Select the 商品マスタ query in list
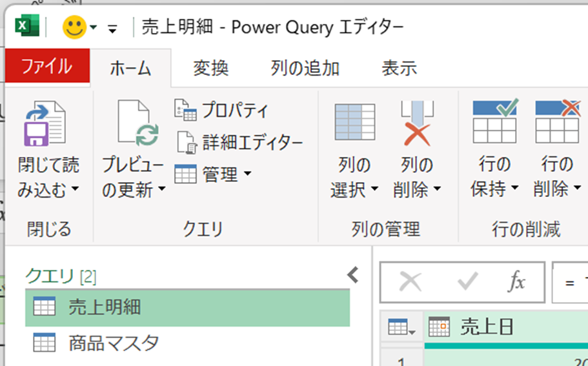The width and height of the screenshot is (588, 366). click(x=187, y=343)
